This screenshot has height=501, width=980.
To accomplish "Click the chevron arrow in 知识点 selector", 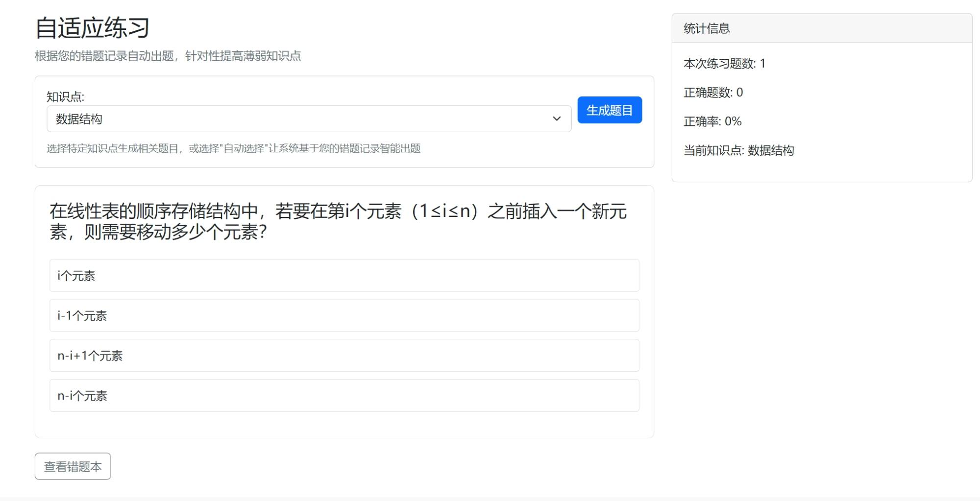I will click(x=556, y=119).
